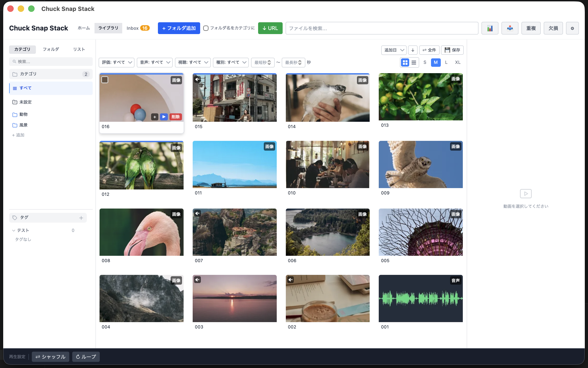Open the 追加日 sort dropdown
The width and height of the screenshot is (588, 368).
[x=394, y=50]
